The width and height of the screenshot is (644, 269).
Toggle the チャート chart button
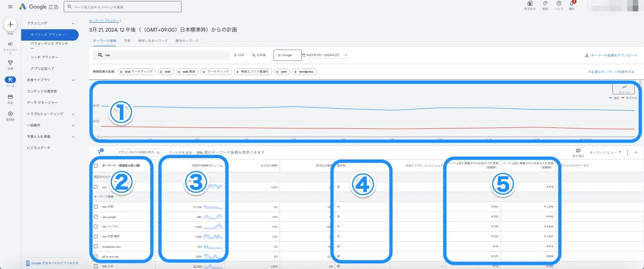coord(624,88)
